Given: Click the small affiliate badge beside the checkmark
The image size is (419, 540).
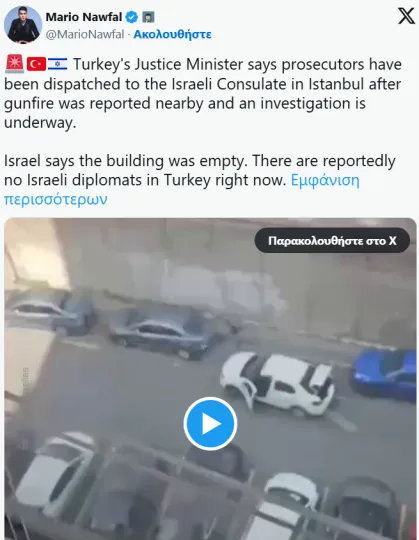Looking at the screenshot, I should pyautogui.click(x=148, y=17).
